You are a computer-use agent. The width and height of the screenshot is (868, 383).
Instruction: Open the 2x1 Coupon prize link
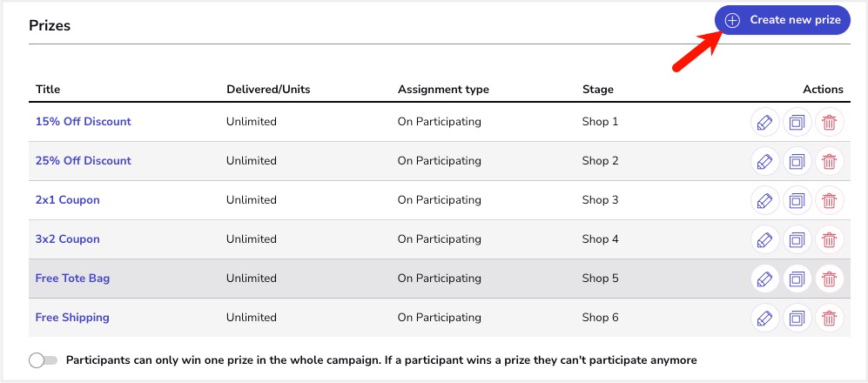pyautogui.click(x=67, y=200)
